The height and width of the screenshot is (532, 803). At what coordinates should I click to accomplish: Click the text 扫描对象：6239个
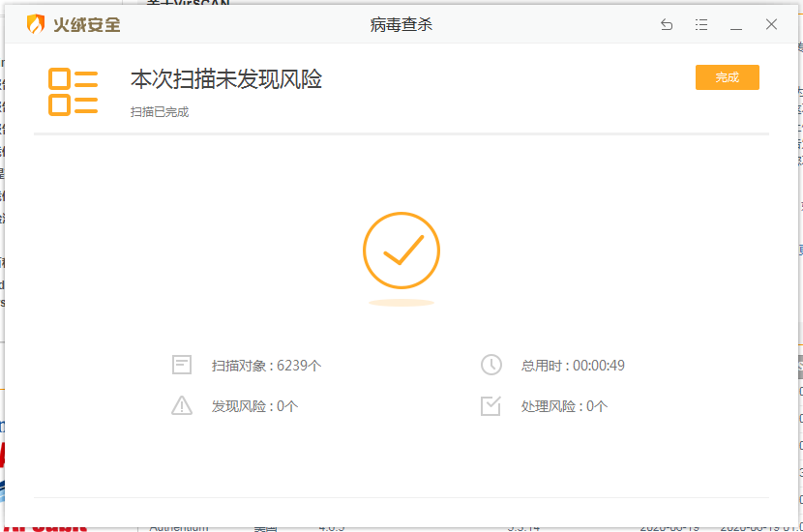point(266,366)
